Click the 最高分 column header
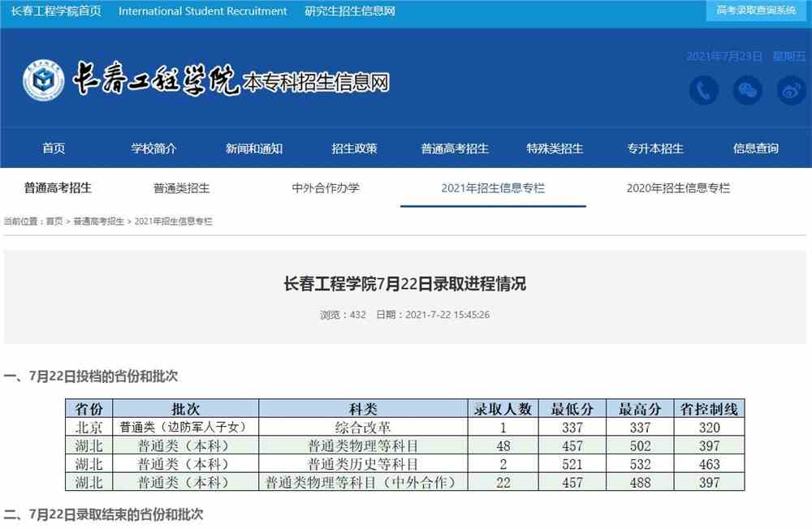Screen dimensions: 812x529 coord(640,409)
